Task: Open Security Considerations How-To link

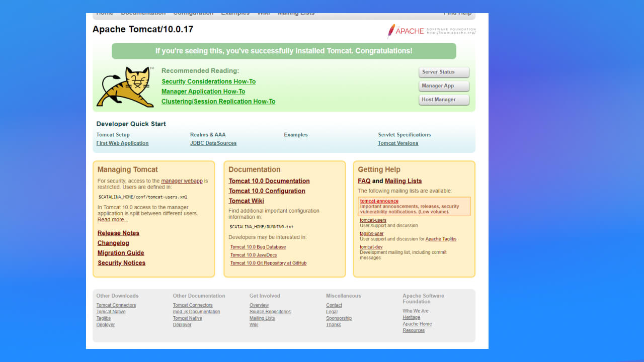Action: pyautogui.click(x=208, y=81)
